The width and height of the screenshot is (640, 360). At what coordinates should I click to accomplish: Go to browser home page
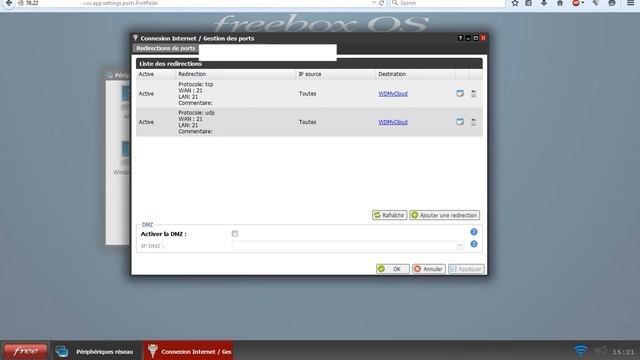pos(560,3)
